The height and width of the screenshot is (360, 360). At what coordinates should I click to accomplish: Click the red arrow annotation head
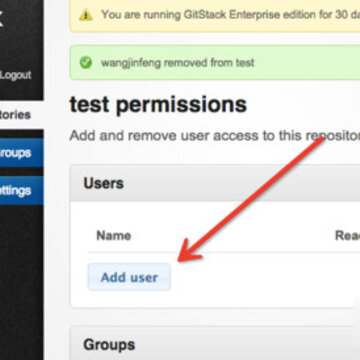coord(188,252)
